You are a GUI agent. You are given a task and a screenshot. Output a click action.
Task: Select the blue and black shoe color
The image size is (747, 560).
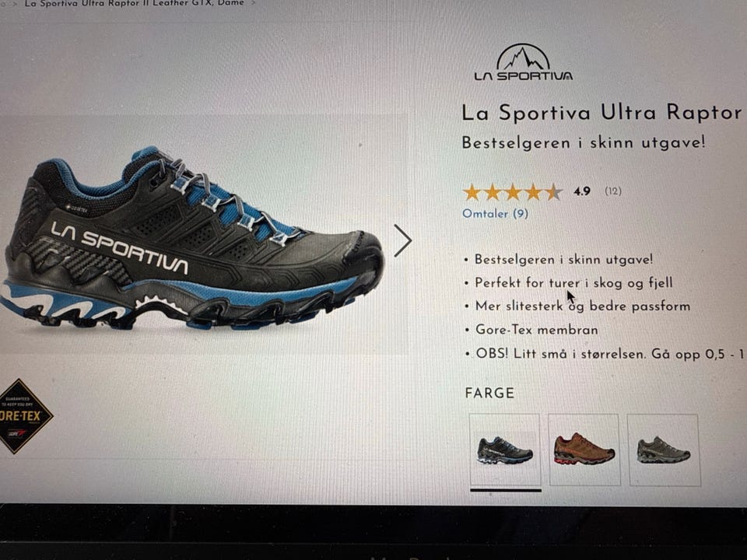(x=505, y=450)
